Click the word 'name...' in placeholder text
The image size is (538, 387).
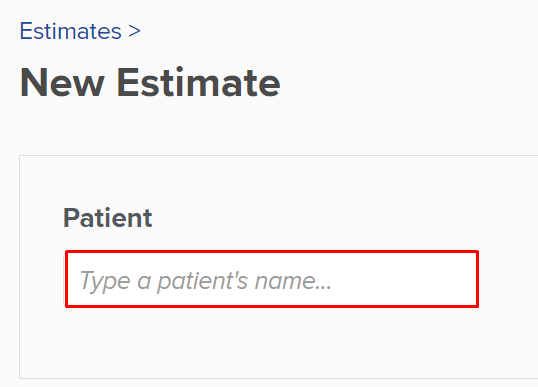(x=293, y=281)
